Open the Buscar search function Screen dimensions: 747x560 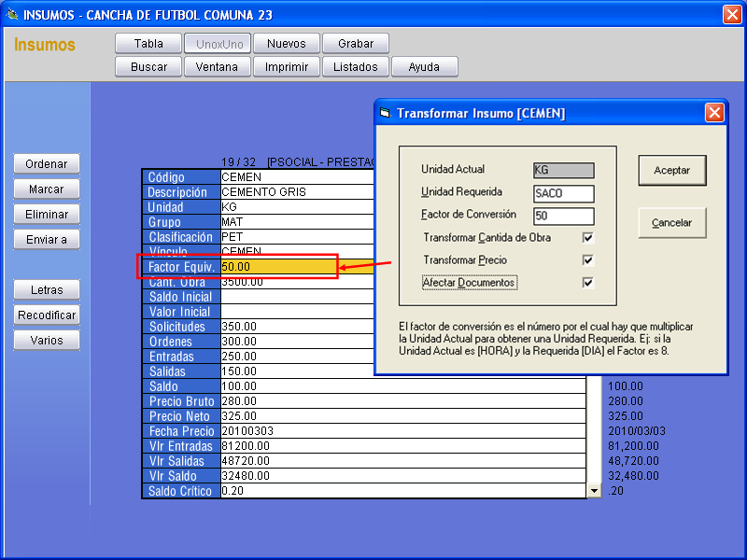pyautogui.click(x=148, y=66)
